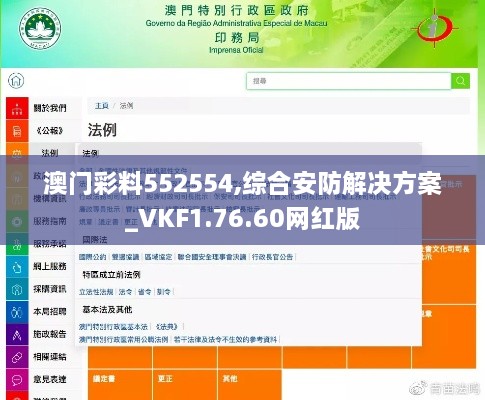The width and height of the screenshot is (485, 400).
Task: Click 法例 in the breadcrumb
Action: [126, 106]
